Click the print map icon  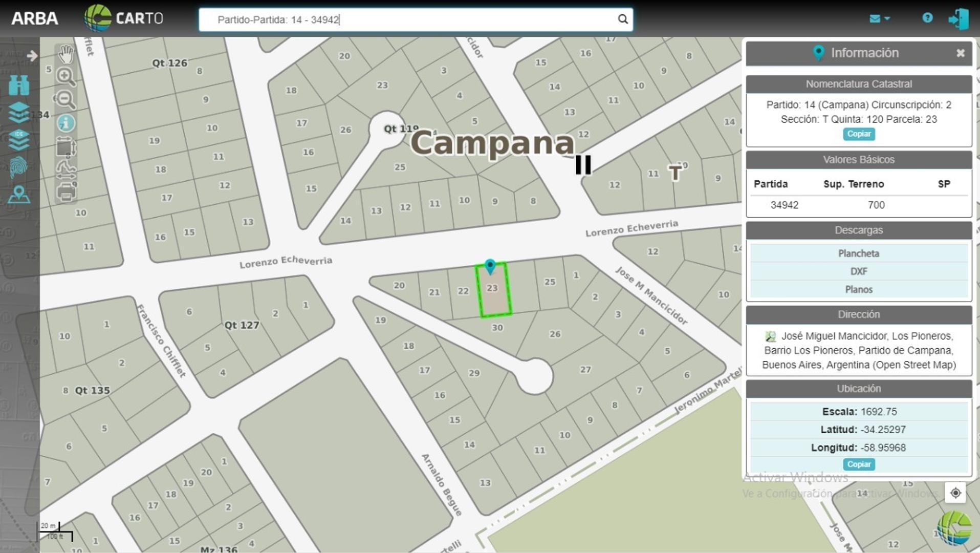(x=66, y=193)
